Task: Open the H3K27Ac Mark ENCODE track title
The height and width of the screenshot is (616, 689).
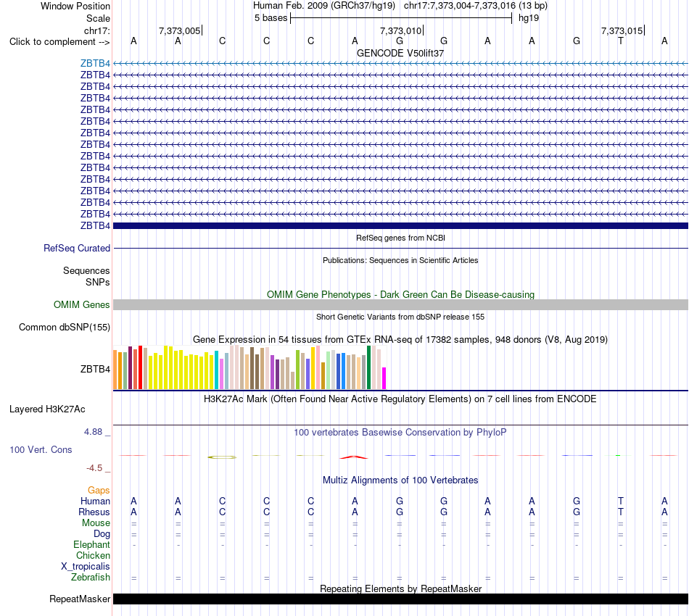Action: [400, 399]
